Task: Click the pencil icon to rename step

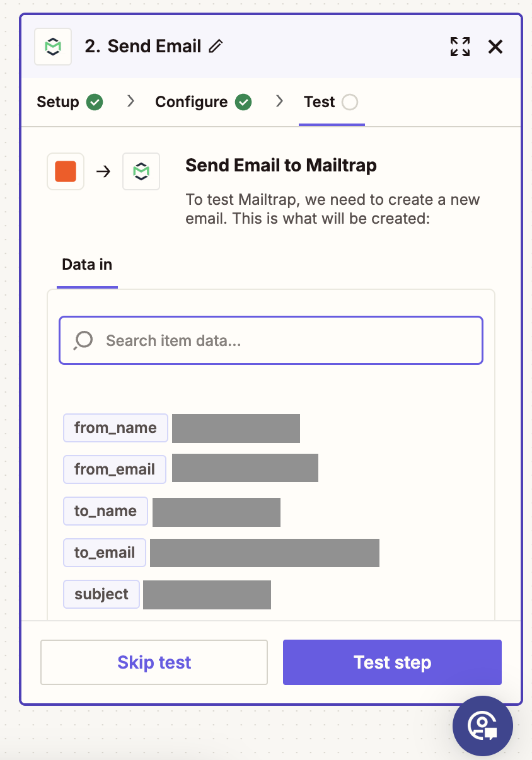Action: point(216,47)
